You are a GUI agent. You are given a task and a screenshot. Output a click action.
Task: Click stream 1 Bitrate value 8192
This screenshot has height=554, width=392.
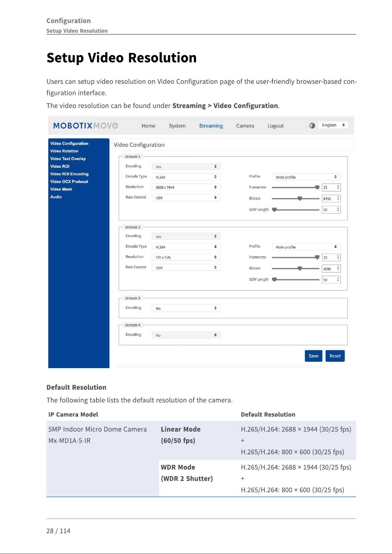[x=331, y=199]
